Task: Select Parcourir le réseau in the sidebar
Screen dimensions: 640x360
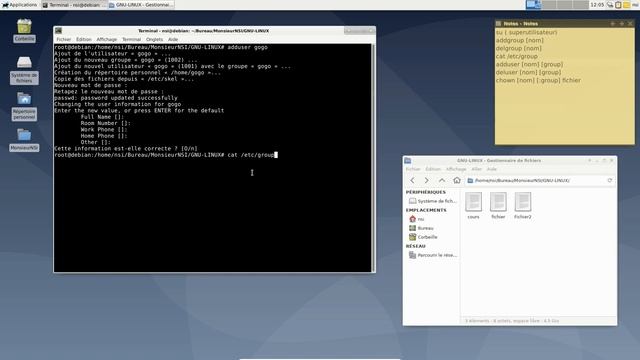Action: pos(433,255)
